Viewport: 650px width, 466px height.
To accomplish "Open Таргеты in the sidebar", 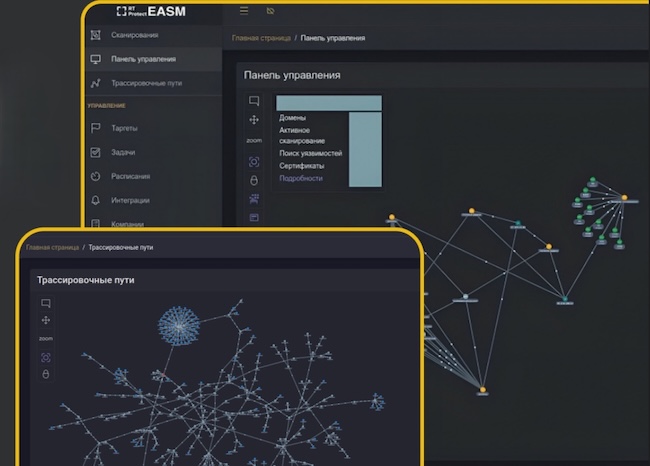I will coord(153,128).
